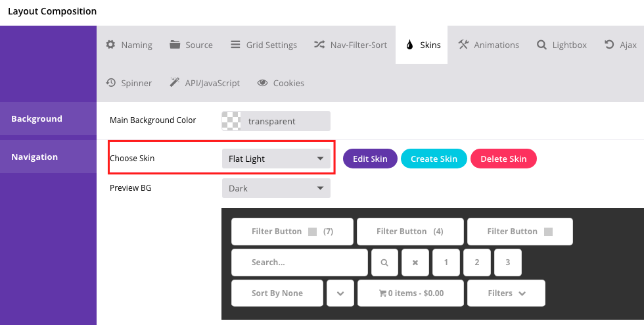Open the Choose Skin Flat Light dropdown

[276, 159]
